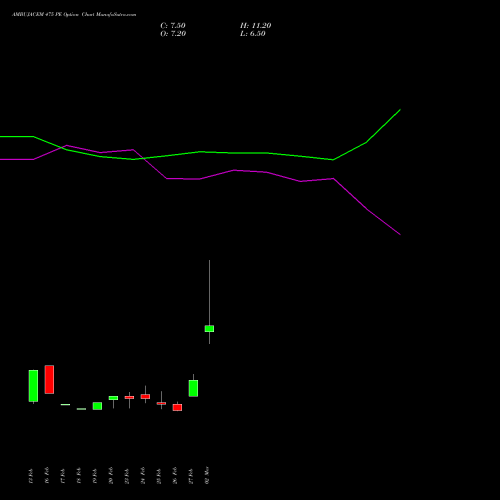Click the "02 Mar" date label on the axis

coord(207,475)
